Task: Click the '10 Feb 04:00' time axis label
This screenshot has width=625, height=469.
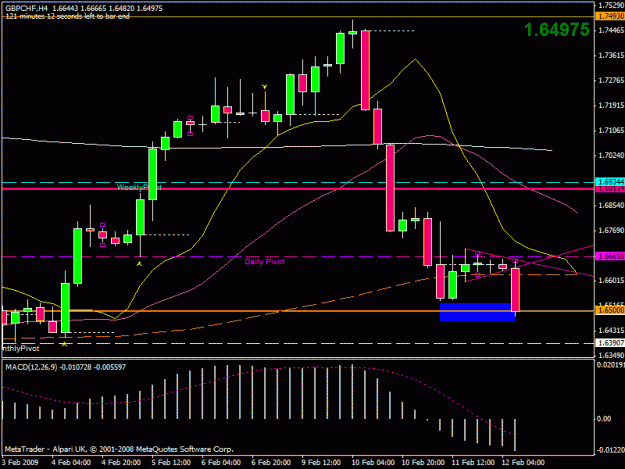Action: pos(373,463)
